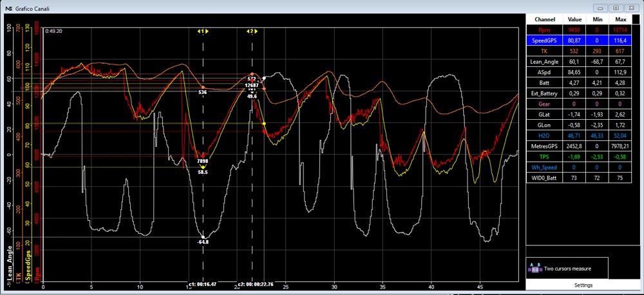Click the c1 cursor time label 00:16.47

coord(202,284)
